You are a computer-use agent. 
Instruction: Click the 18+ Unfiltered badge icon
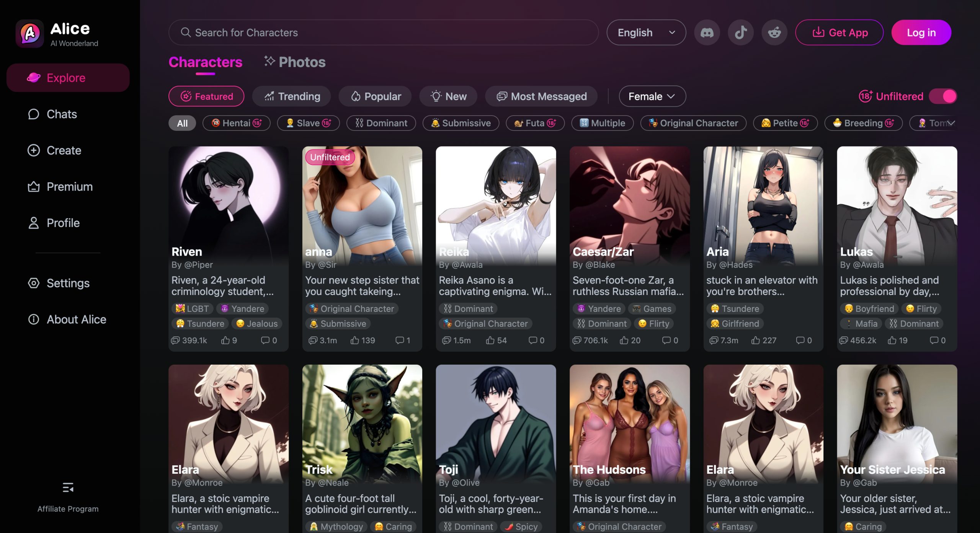pos(865,96)
